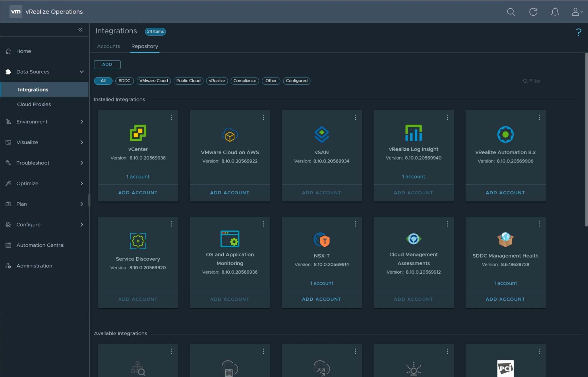This screenshot has width=588, height=377.
Task: Click ADD ACCOUNT under vRealize Automation 8.x
Action: click(x=505, y=193)
